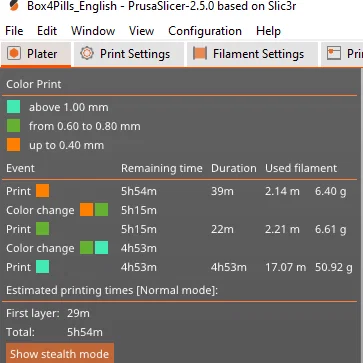Open the Edit menu
The height and width of the screenshot is (363, 363).
(x=47, y=31)
